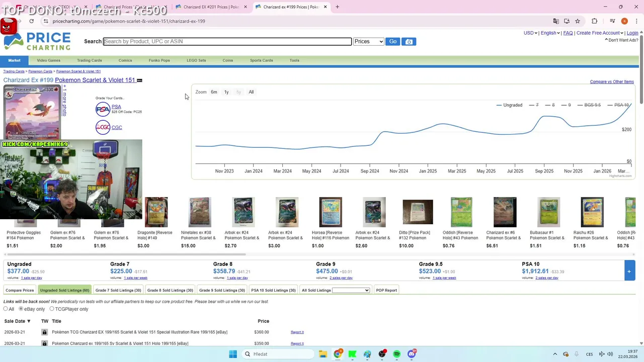This screenshot has height=362, width=644.
Task: Set chart zoom to 1y
Action: [226, 92]
